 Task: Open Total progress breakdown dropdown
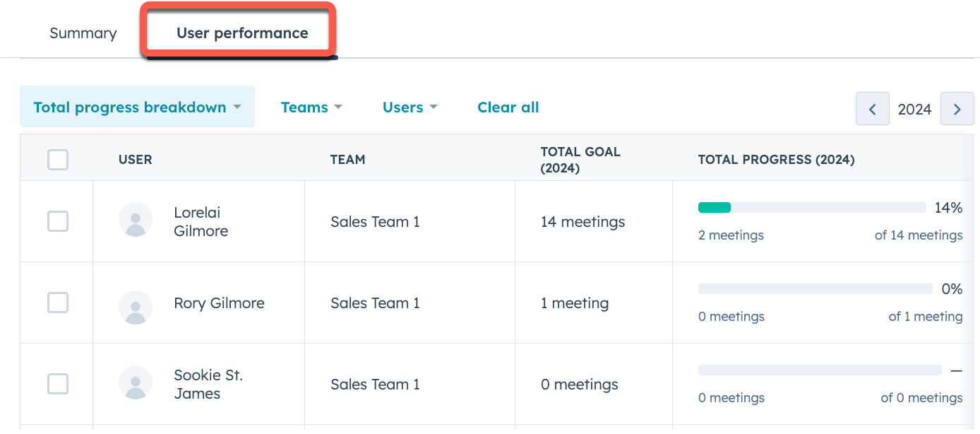(x=137, y=107)
